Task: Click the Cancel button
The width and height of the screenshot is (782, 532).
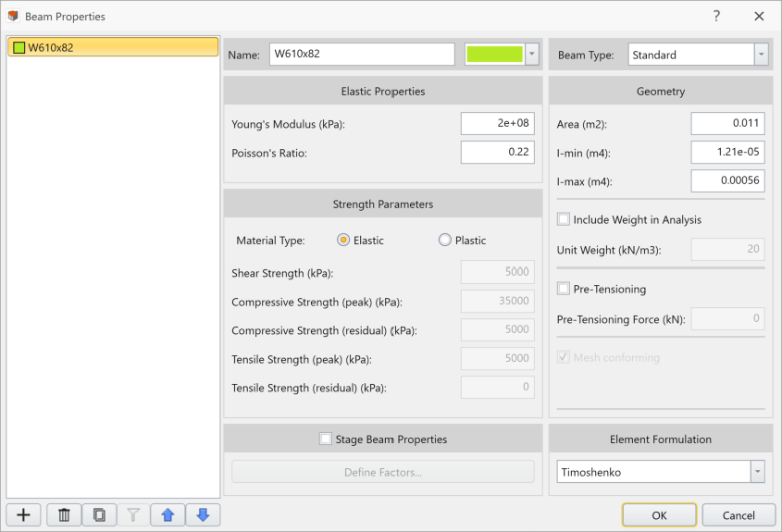Action: [x=739, y=515]
